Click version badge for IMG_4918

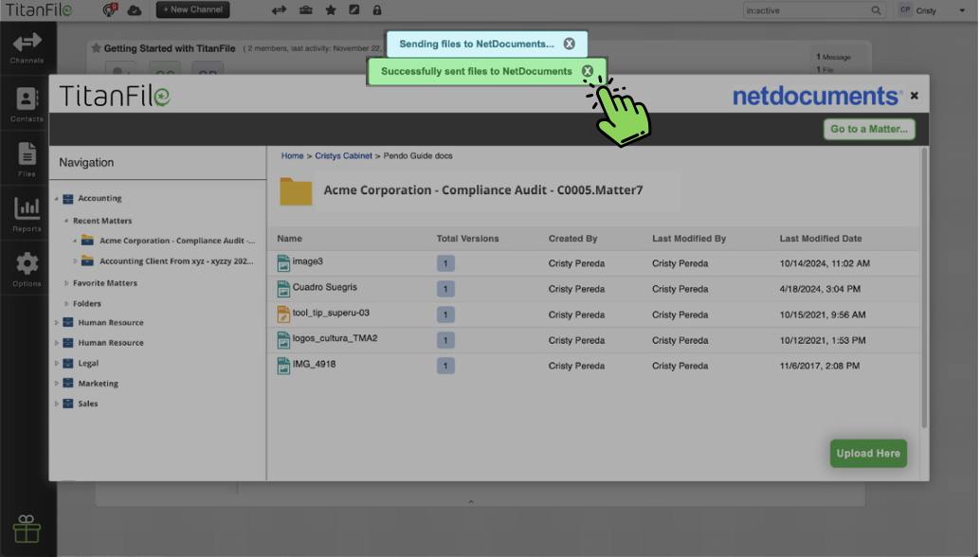click(445, 366)
